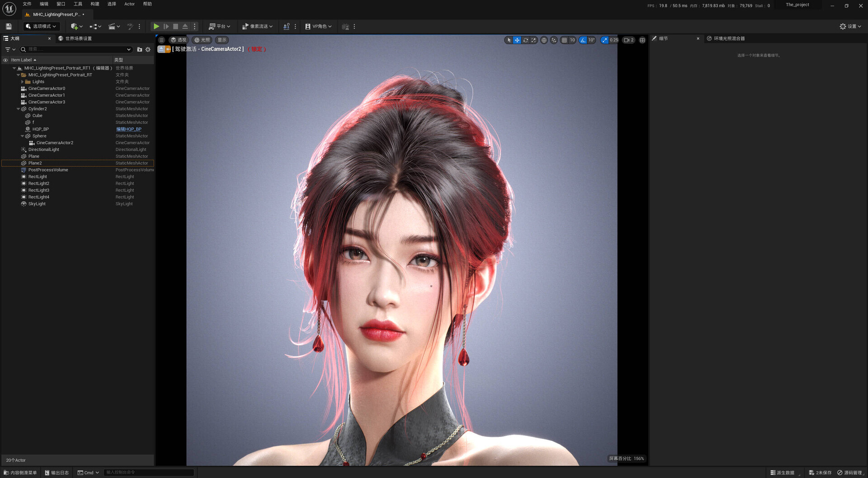The height and width of the screenshot is (478, 868).
Task: Click the save icon in the top toolbar
Action: pyautogui.click(x=8, y=26)
